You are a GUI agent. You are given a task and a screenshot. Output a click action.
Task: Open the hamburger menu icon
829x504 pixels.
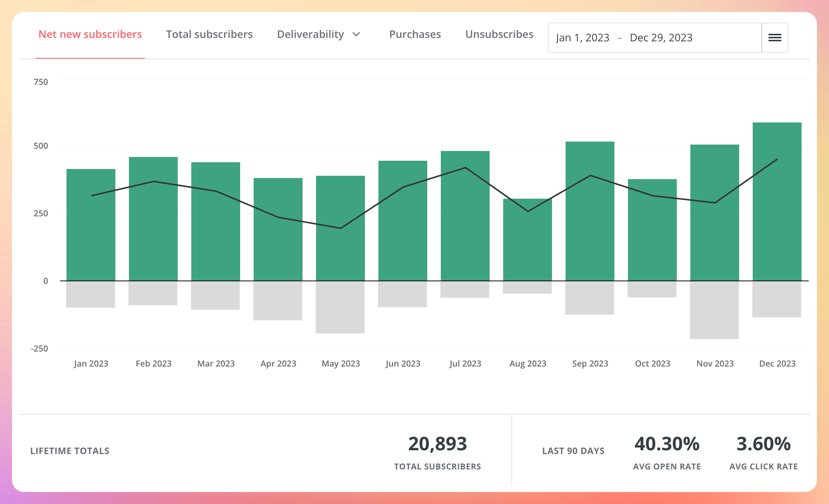pos(775,38)
